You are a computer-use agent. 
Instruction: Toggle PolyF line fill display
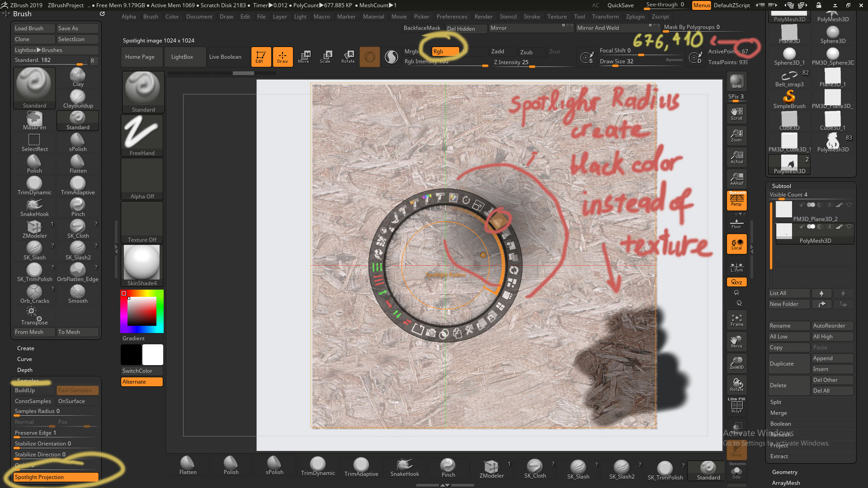[x=736, y=405]
